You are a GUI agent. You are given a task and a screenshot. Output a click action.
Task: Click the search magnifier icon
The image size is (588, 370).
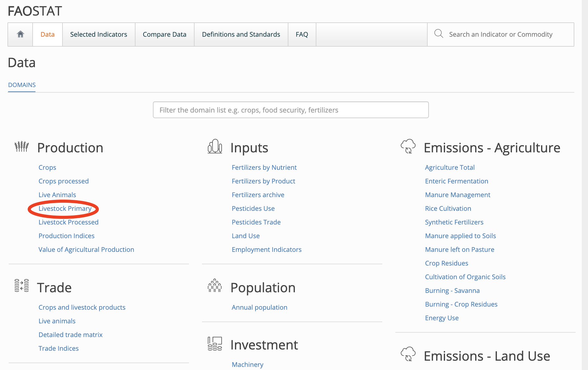[439, 34]
